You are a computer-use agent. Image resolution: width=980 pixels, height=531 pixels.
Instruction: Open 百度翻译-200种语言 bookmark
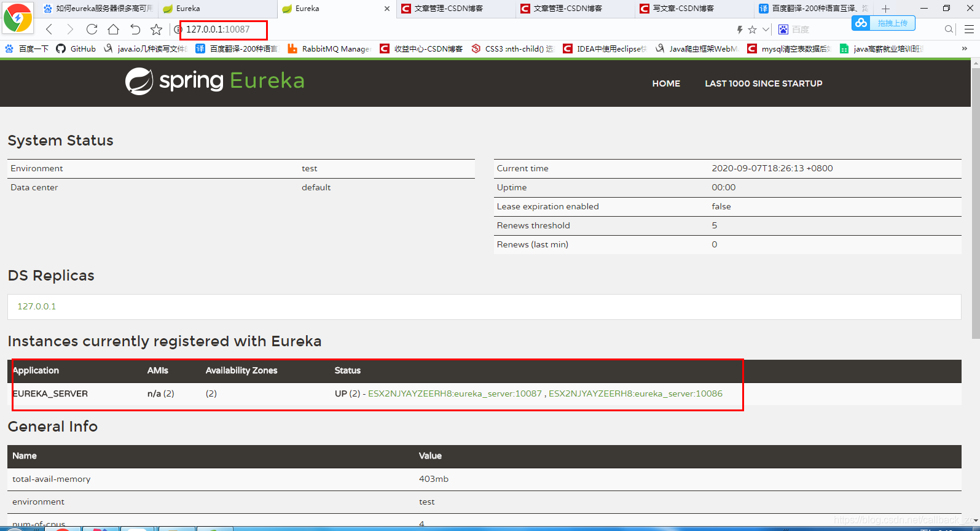[x=237, y=48]
